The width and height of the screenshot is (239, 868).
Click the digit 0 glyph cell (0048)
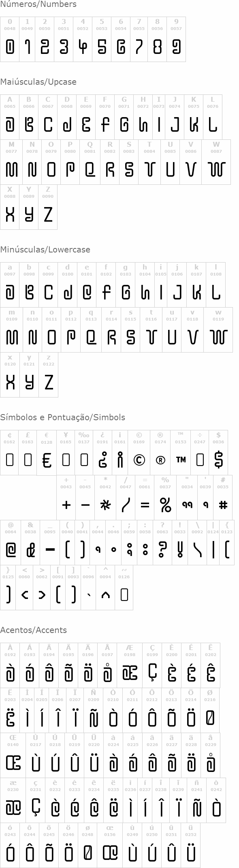[x=10, y=39]
